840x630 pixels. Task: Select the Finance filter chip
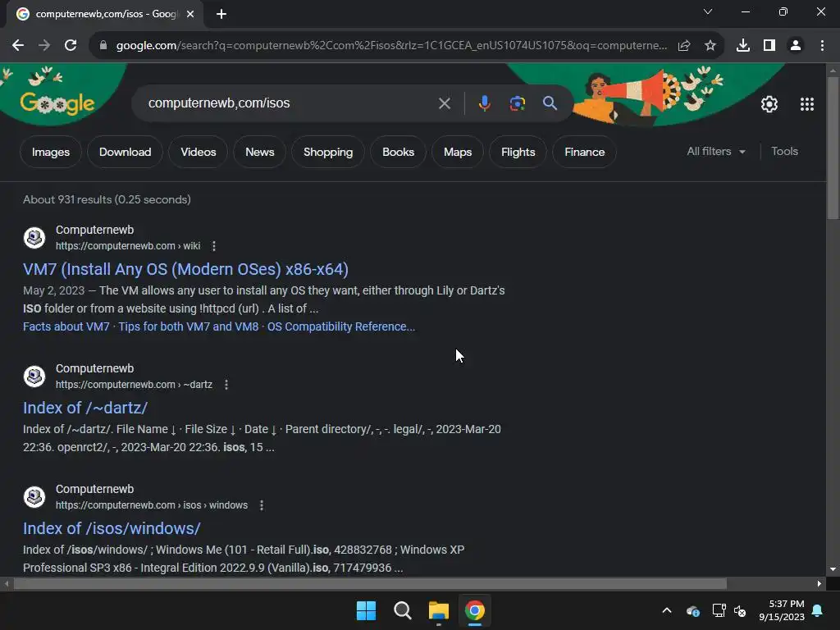(x=584, y=152)
